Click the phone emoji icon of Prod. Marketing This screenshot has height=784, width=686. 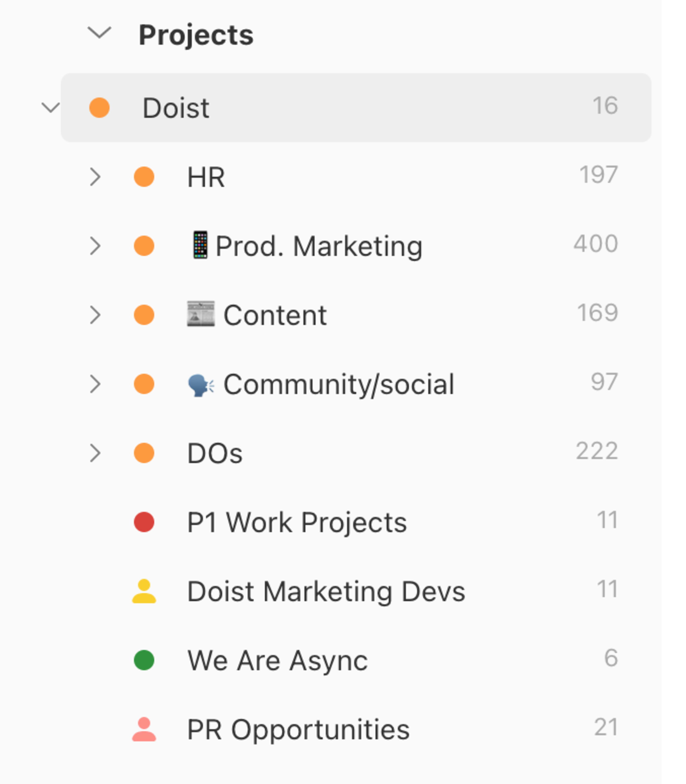point(200,245)
